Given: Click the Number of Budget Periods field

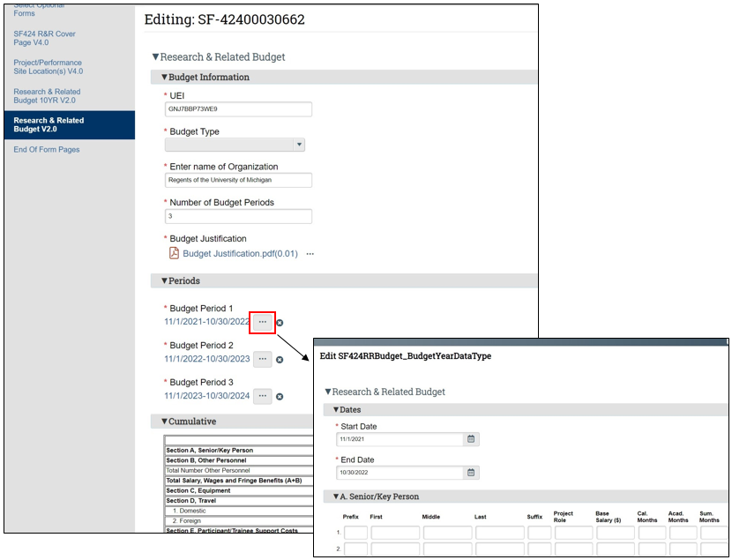Looking at the screenshot, I should [238, 216].
